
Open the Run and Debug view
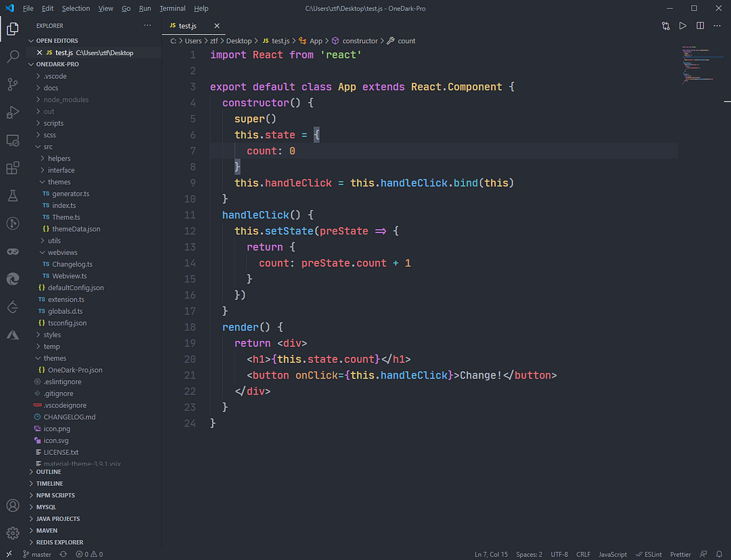click(x=12, y=113)
